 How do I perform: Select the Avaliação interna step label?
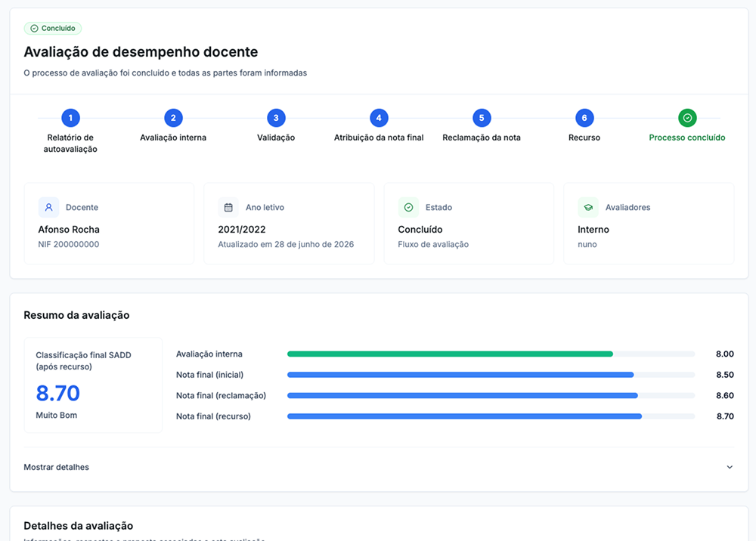click(x=173, y=138)
